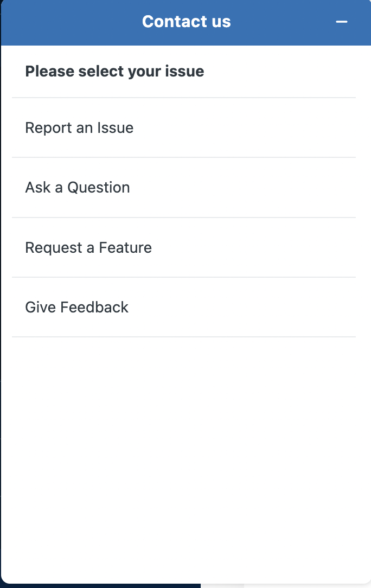Click the blue Contact us header bar
Image resolution: width=371 pixels, height=588 pixels.
186,23
